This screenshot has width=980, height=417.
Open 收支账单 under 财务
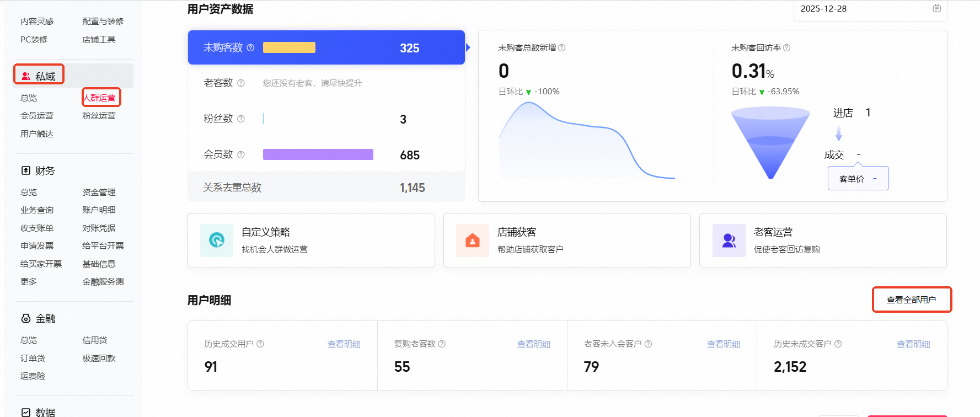coord(37,228)
